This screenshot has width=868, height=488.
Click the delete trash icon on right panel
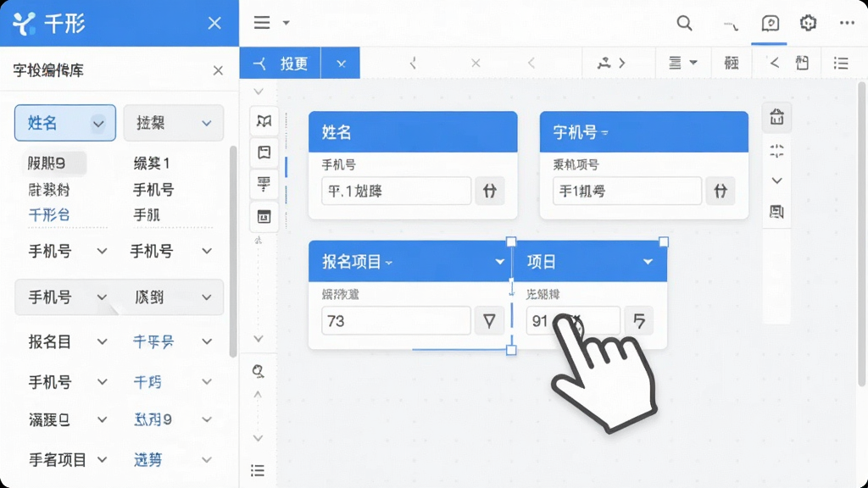[x=776, y=117]
